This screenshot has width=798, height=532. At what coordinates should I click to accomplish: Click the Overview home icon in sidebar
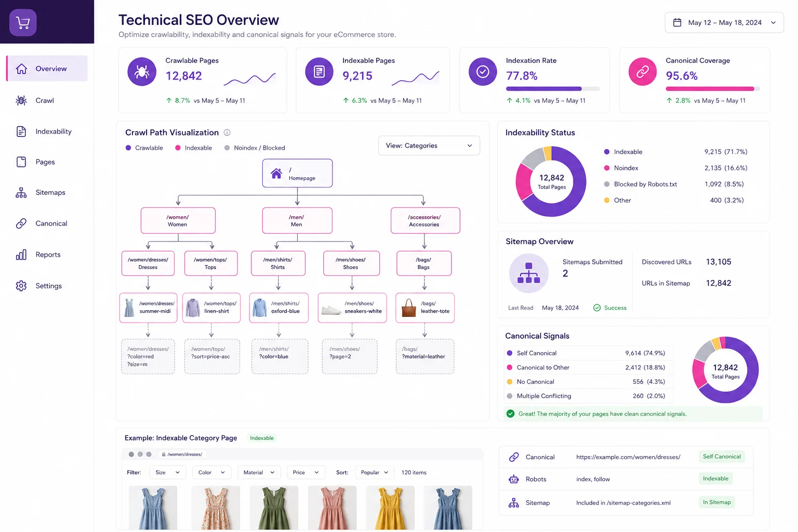[x=21, y=69]
